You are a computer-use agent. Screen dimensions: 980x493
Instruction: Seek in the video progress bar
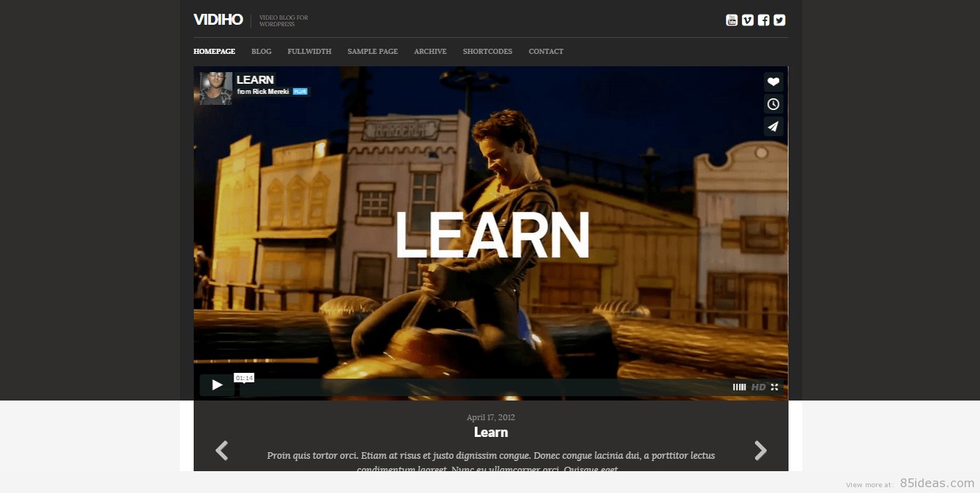483,387
